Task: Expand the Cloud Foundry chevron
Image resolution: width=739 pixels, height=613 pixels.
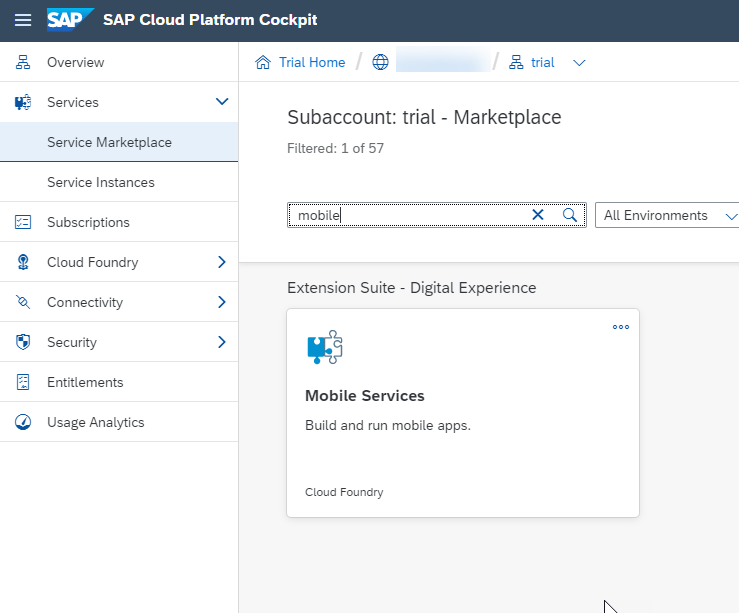Action: pos(222,262)
